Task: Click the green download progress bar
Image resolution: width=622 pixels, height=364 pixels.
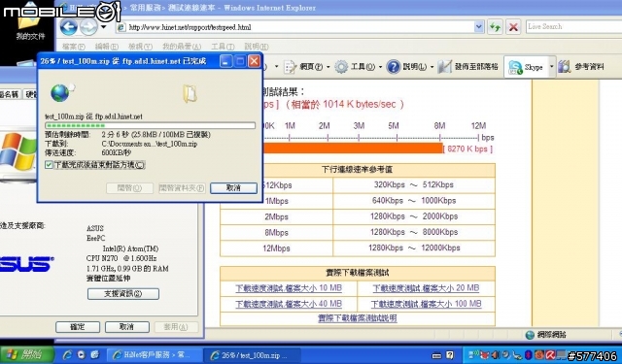Action: (151, 125)
